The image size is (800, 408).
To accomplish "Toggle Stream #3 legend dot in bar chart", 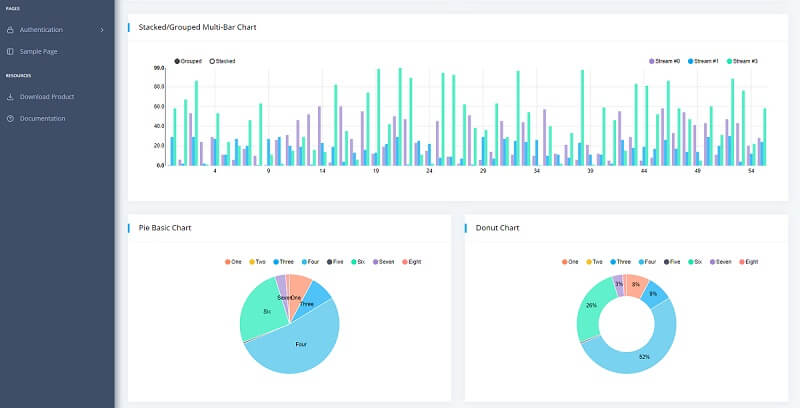I will (x=729, y=61).
